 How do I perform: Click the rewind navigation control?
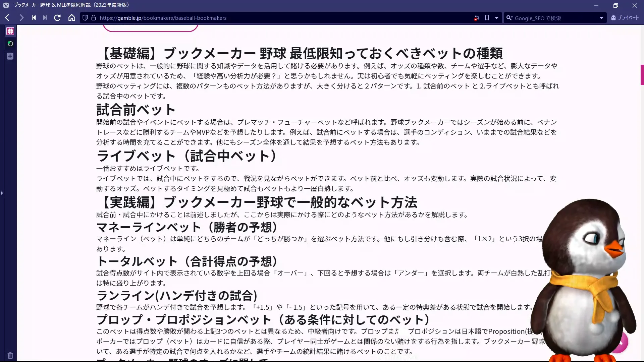[x=34, y=18]
